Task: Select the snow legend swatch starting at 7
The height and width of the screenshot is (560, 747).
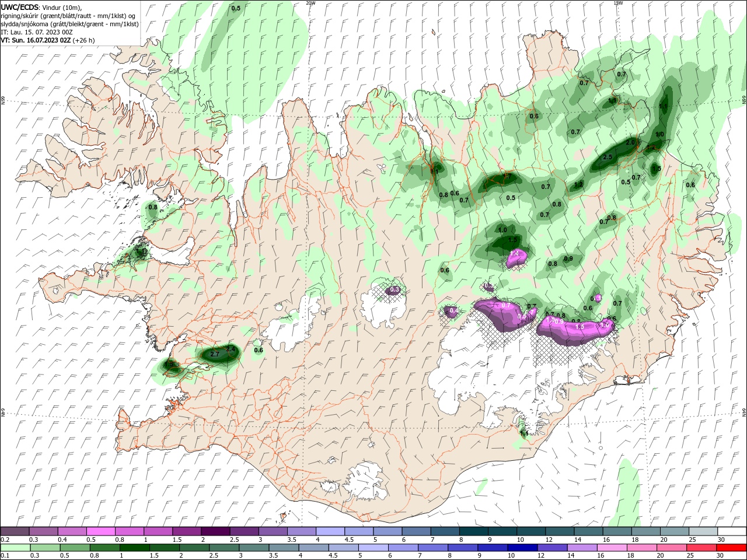Action: 445,531
